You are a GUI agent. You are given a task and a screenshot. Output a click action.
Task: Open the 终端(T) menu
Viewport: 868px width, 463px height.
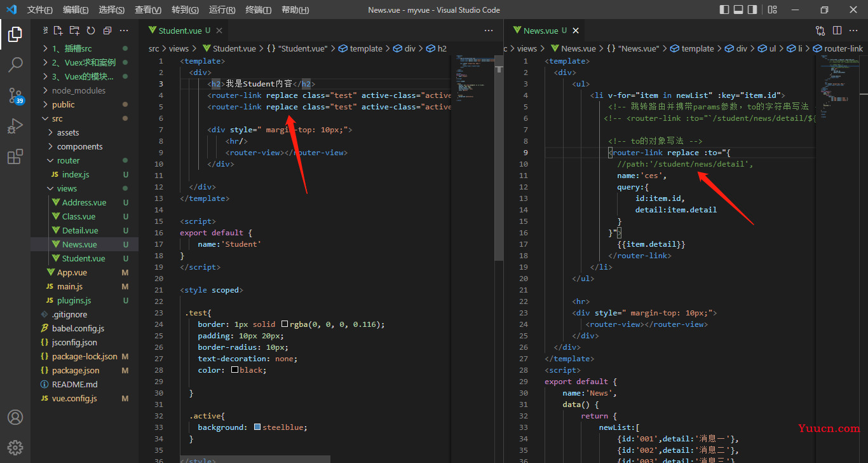pyautogui.click(x=258, y=10)
